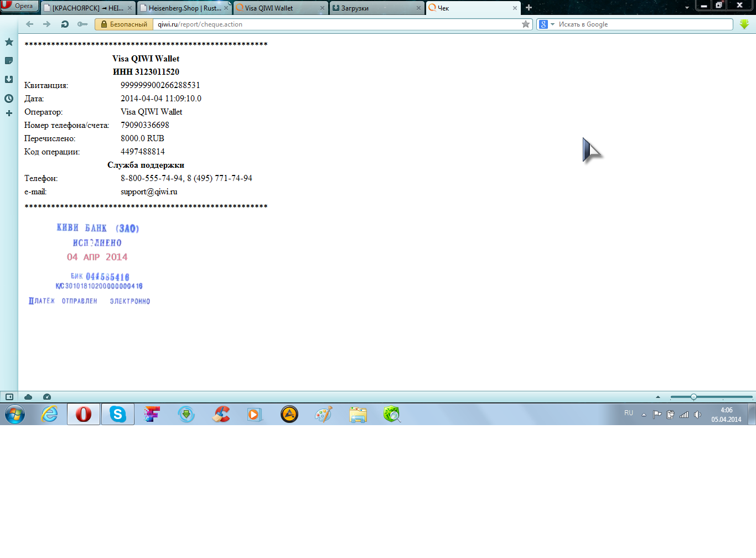Image resolution: width=756 pixels, height=558 pixels.
Task: Click the RU language indicator
Action: click(x=629, y=414)
